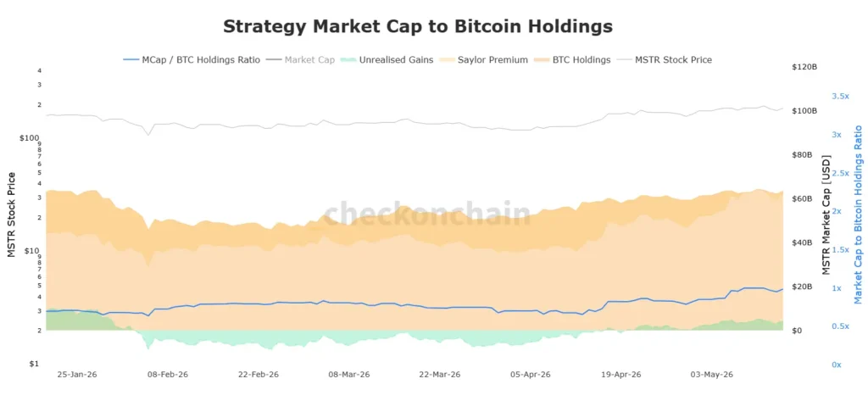
Task: Select the 22-Feb-26 date tick label
Action: [259, 375]
